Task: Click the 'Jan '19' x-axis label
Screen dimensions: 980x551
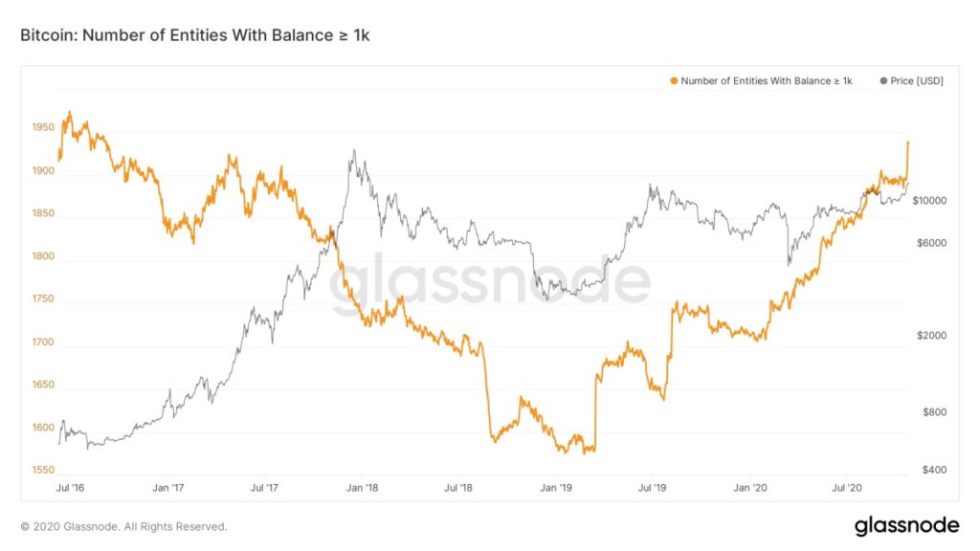Action: (556, 487)
